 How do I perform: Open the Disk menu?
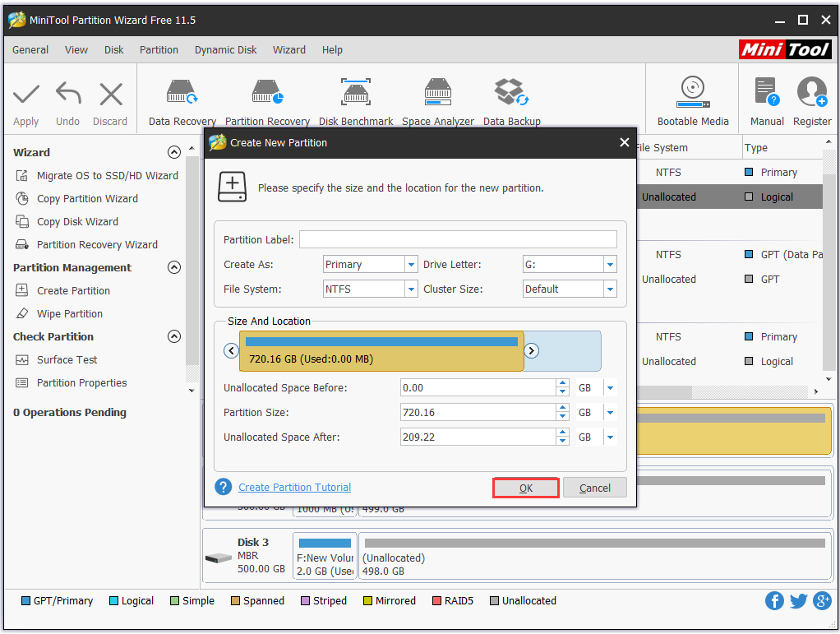coord(113,50)
